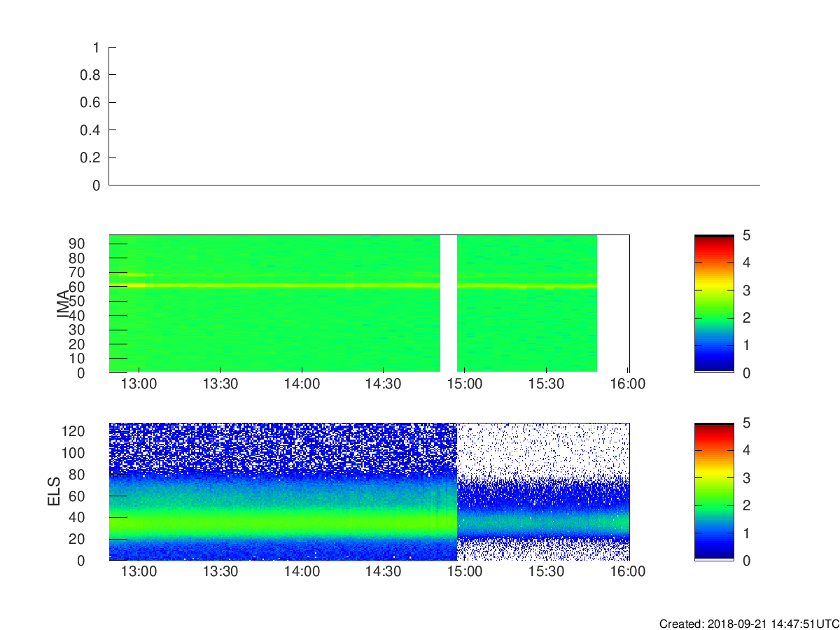
Task: Click the IMA colorbar scale
Action: tap(714, 303)
